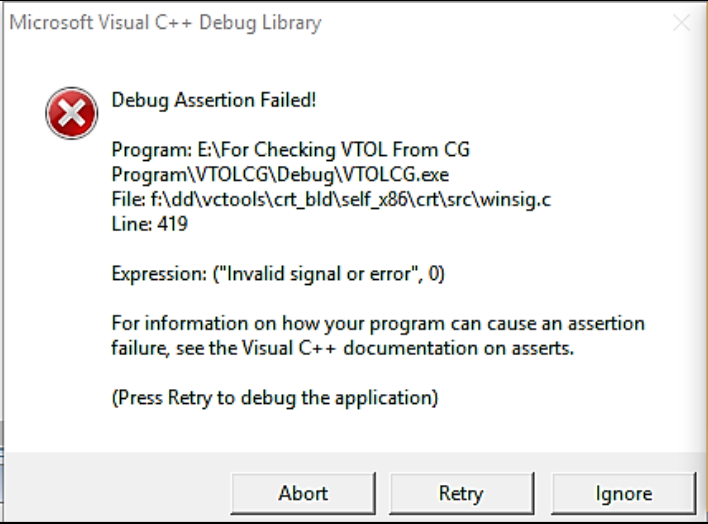This screenshot has width=708, height=524.
Task: Click the winsig.c source file name
Action: pyautogui.click(x=517, y=200)
